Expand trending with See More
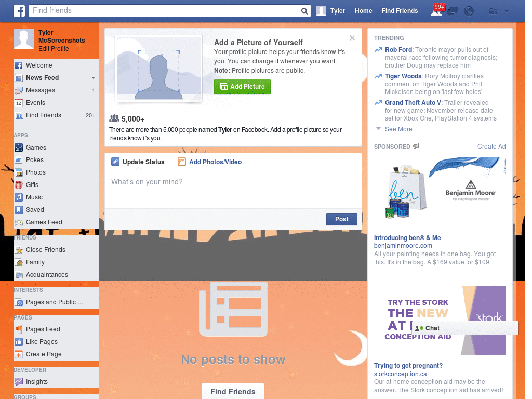 tap(398, 129)
